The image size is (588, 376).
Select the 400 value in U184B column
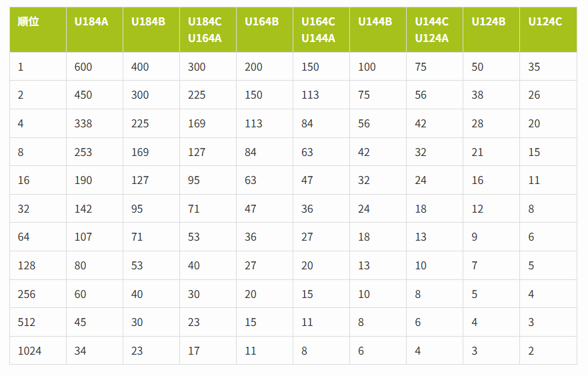coord(140,67)
